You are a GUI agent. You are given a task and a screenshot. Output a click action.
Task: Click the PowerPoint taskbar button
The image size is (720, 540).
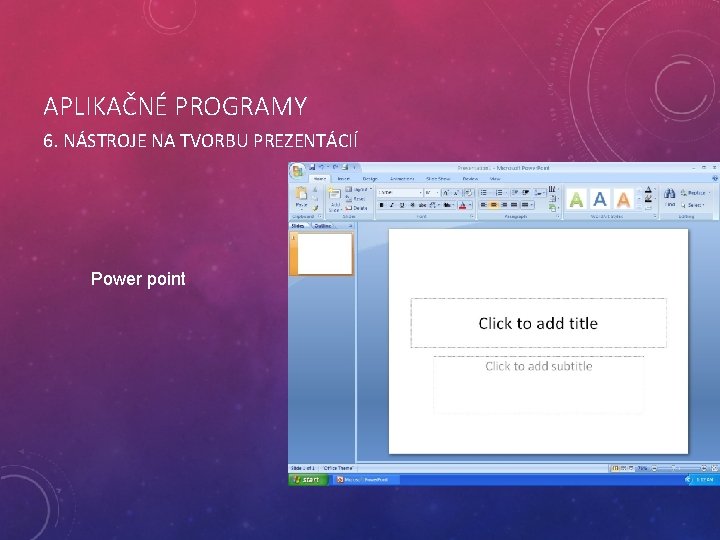[x=366, y=479]
